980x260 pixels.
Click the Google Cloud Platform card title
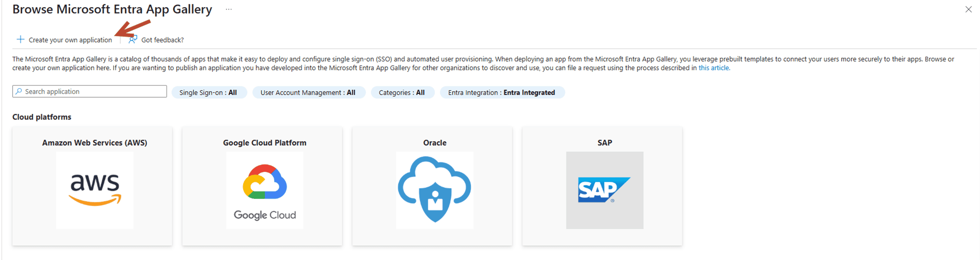pos(264,142)
